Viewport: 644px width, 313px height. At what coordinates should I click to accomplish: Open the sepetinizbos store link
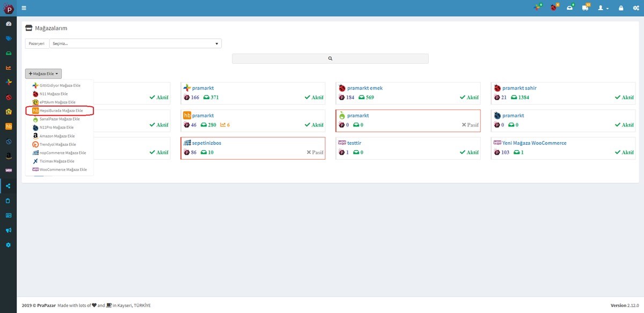pyautogui.click(x=207, y=143)
